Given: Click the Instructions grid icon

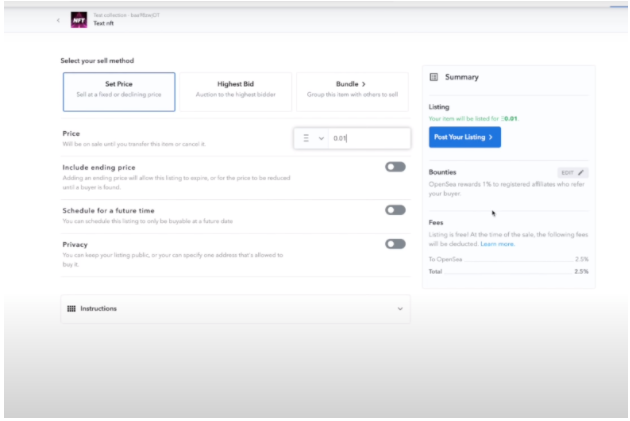Looking at the screenshot, I should click(x=71, y=309).
